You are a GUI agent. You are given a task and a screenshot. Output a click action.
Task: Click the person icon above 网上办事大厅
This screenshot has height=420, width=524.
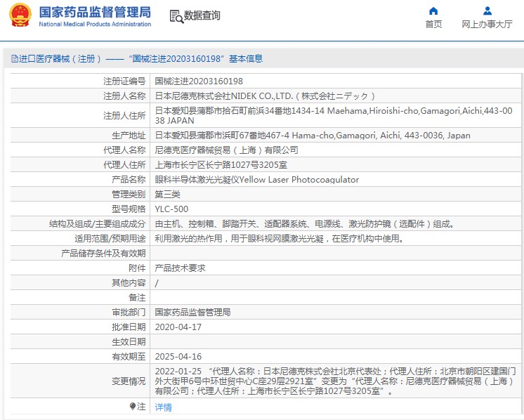(x=487, y=11)
